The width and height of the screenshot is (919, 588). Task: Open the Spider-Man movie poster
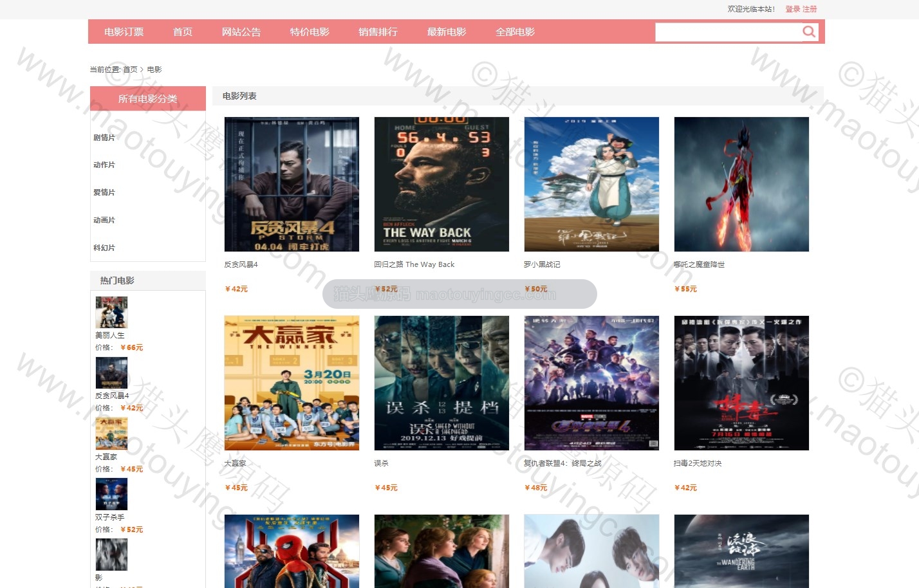[x=292, y=551]
